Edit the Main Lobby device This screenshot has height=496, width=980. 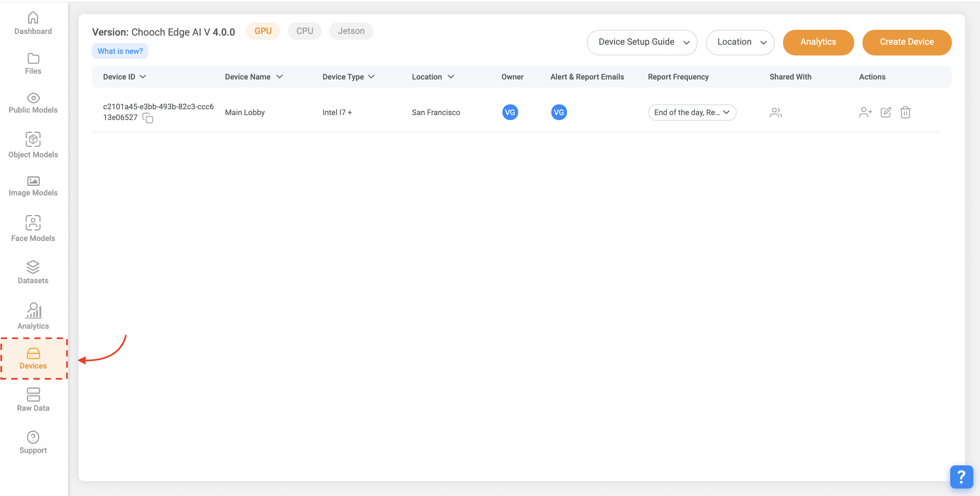pyautogui.click(x=886, y=113)
